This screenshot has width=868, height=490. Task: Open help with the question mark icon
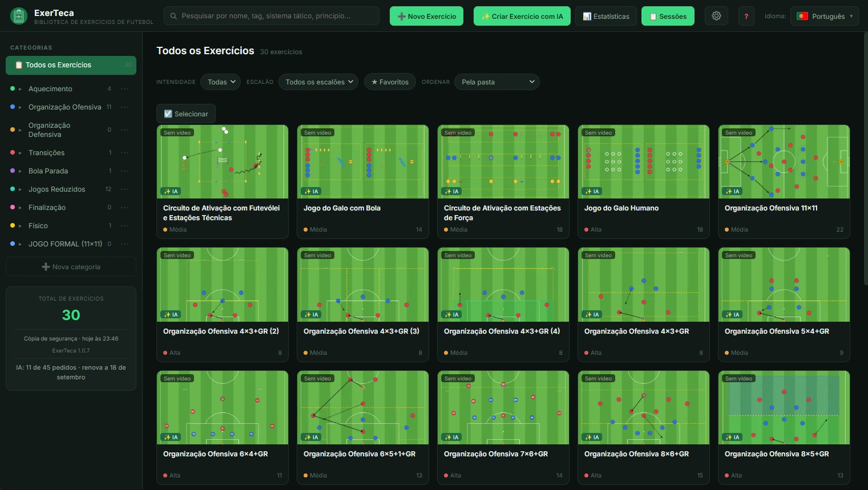[746, 16]
